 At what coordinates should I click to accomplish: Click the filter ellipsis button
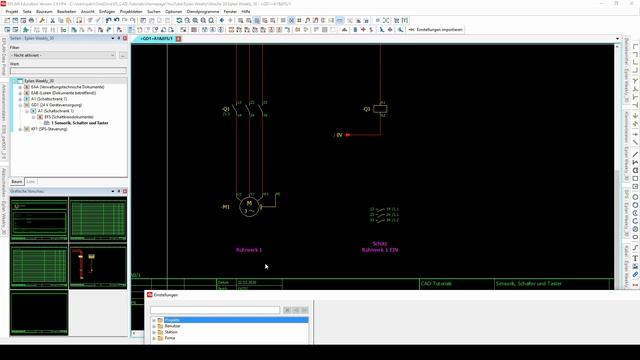(x=123, y=55)
